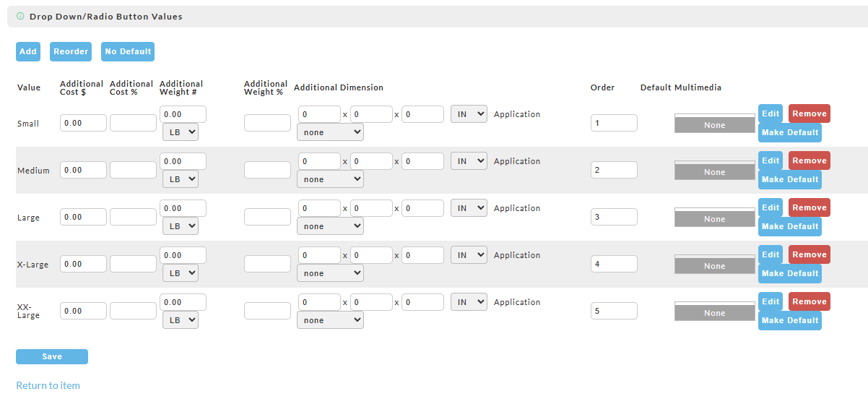Image resolution: width=868 pixels, height=399 pixels.
Task: Click the first dimension field in Small row
Action: pos(319,114)
